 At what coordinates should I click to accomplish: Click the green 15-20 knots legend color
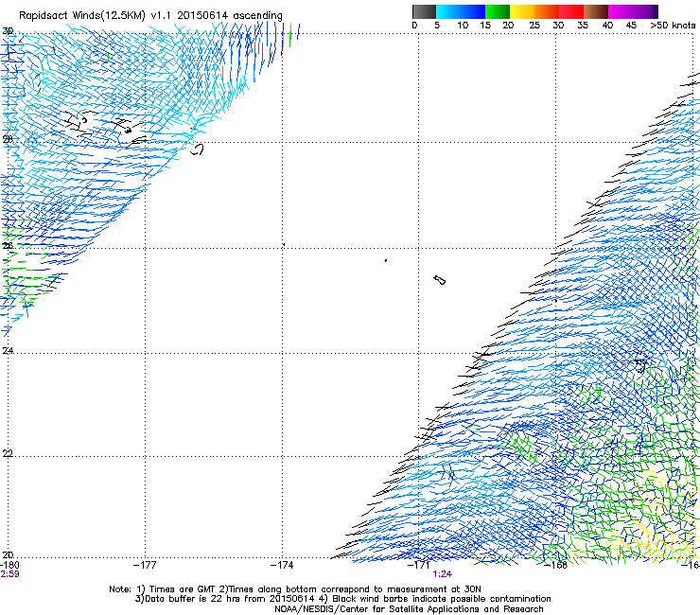tap(498, 11)
